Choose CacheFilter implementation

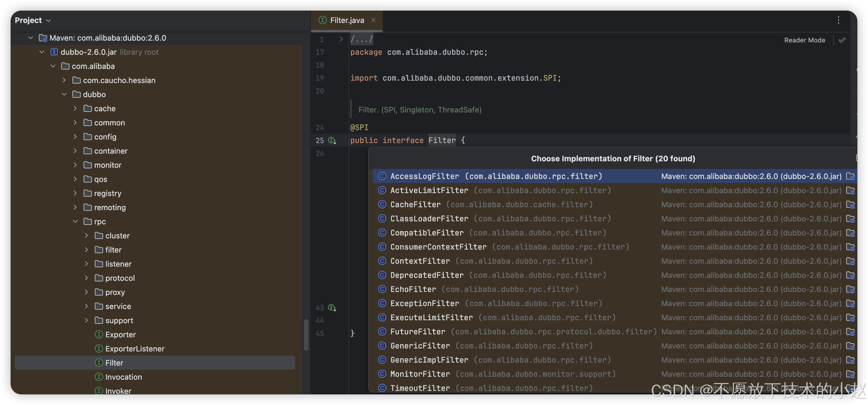(x=614, y=205)
